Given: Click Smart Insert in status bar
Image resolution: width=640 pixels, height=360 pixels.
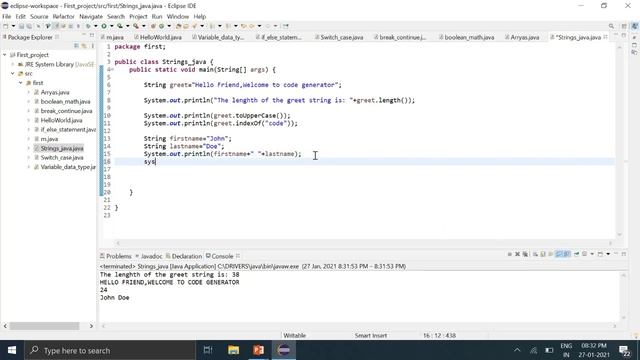Looking at the screenshot, I should pos(371,336).
